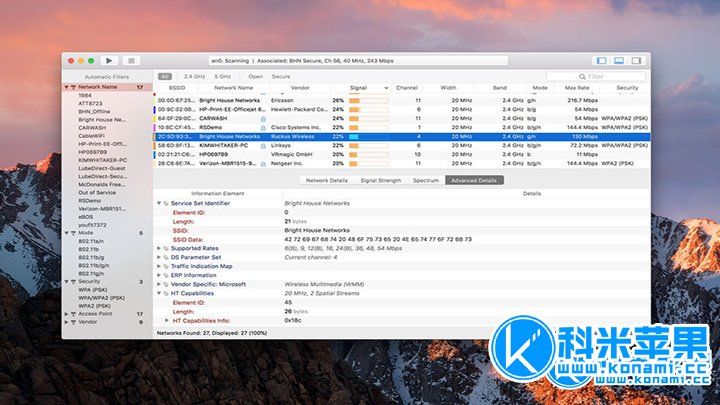Image resolution: width=720 pixels, height=405 pixels.
Task: Sort by the Channel column header
Action: point(407,88)
